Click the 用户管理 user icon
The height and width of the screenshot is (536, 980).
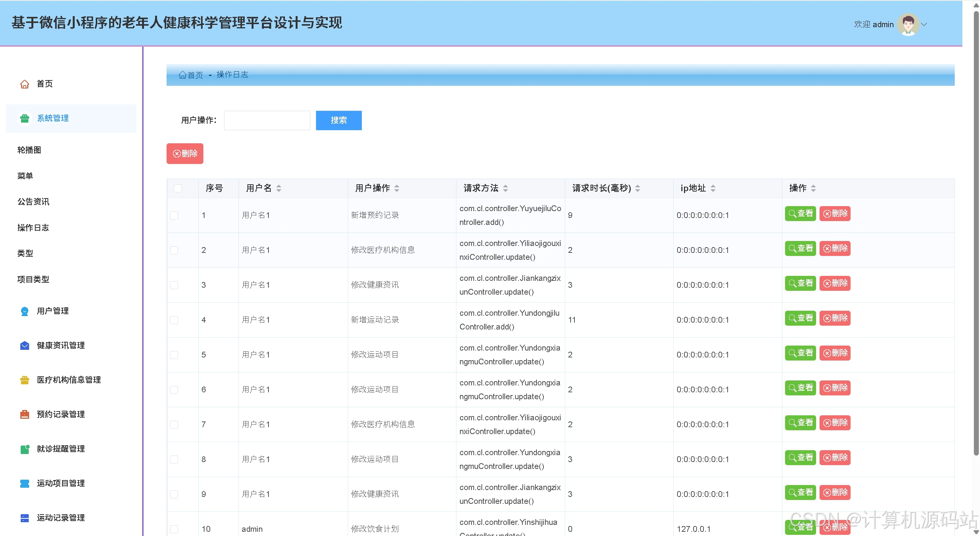tap(25, 311)
